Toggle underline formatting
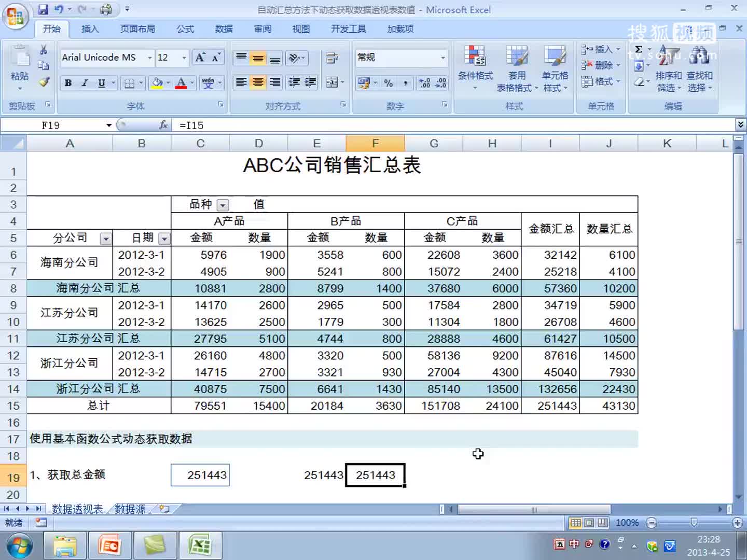 coord(102,83)
